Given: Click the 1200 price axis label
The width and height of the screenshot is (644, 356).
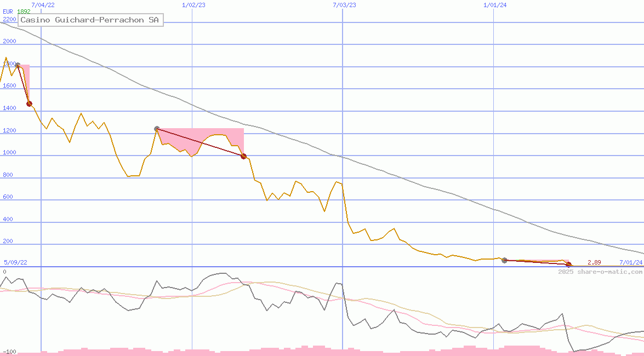Looking at the screenshot, I should pos(9,130).
